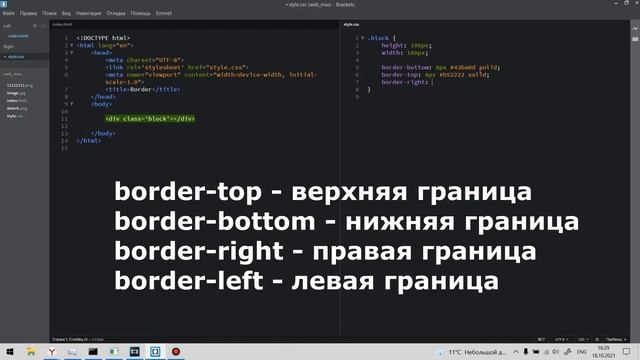Open the Emmet menu
The width and height of the screenshot is (640, 360).
tap(164, 13)
